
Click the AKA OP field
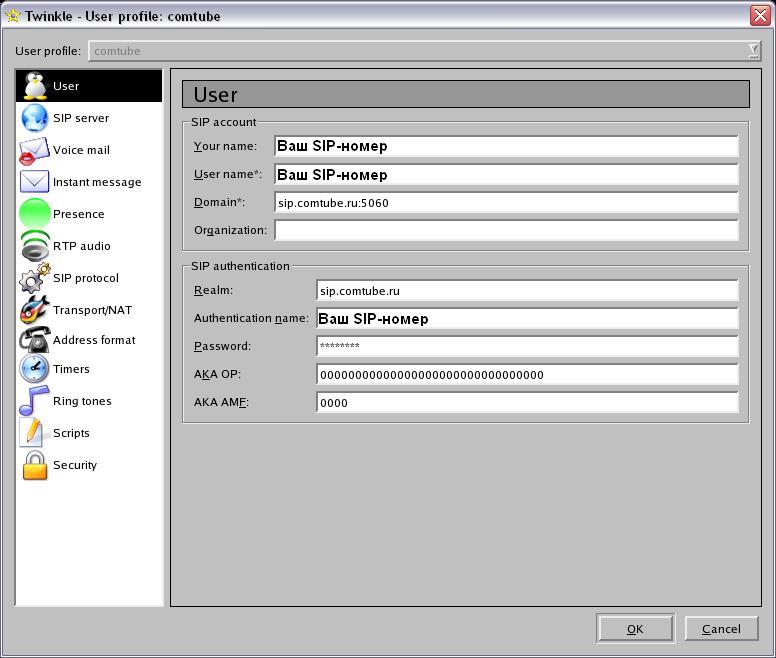pos(528,375)
